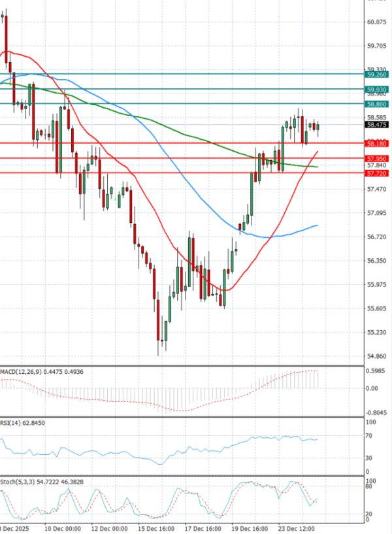This screenshot has width=392, height=534.
Task: Click the 23 Dec 12:00 time label
Action: point(297,527)
